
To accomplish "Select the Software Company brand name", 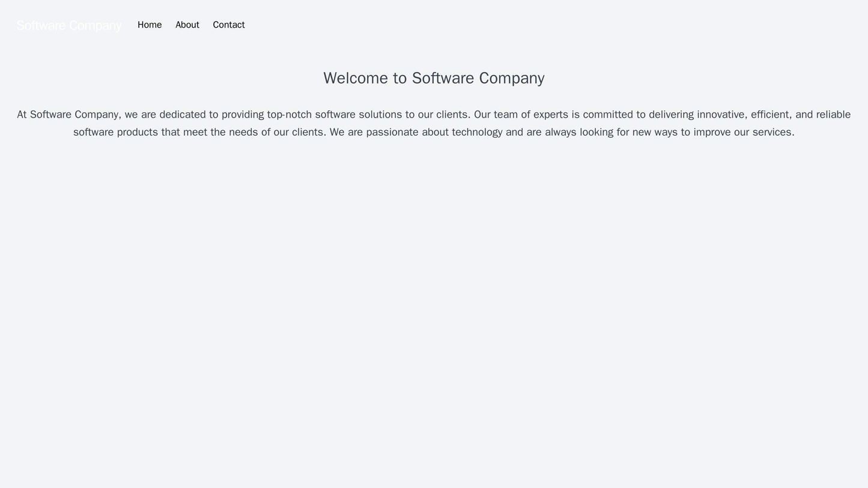I will (68, 25).
